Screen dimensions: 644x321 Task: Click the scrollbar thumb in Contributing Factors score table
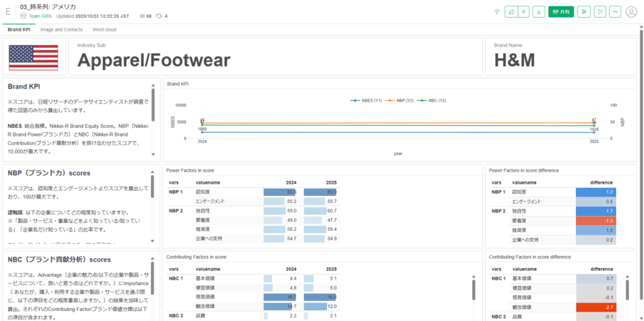click(x=474, y=290)
